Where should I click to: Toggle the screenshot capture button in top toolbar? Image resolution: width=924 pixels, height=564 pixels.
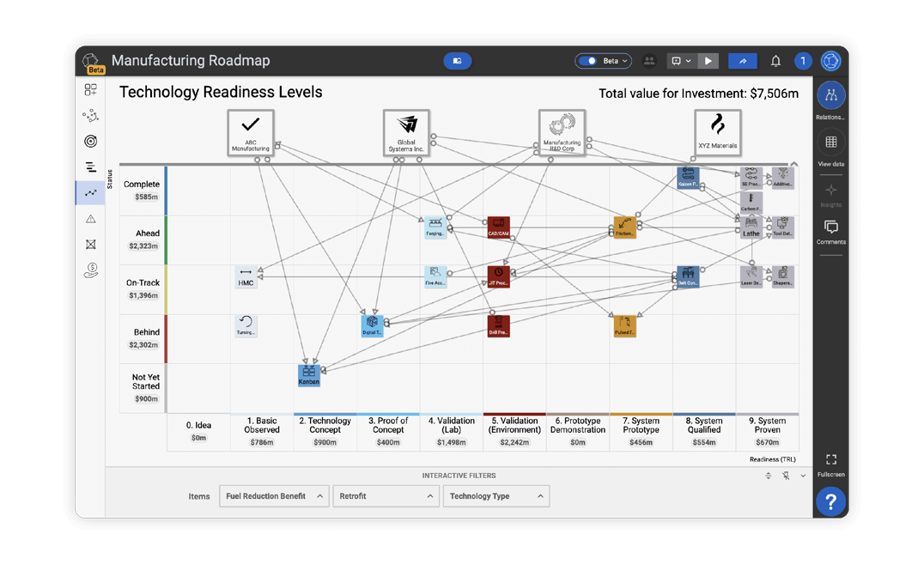458,61
